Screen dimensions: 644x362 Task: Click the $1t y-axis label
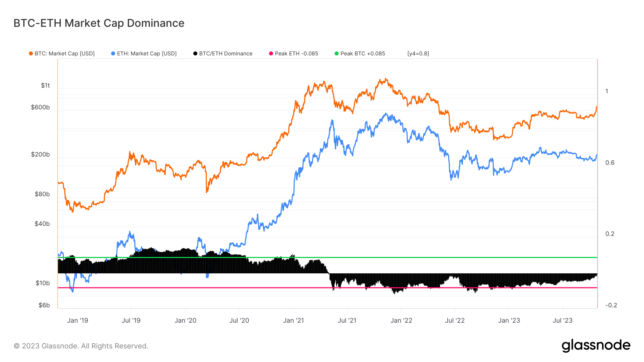coord(45,85)
